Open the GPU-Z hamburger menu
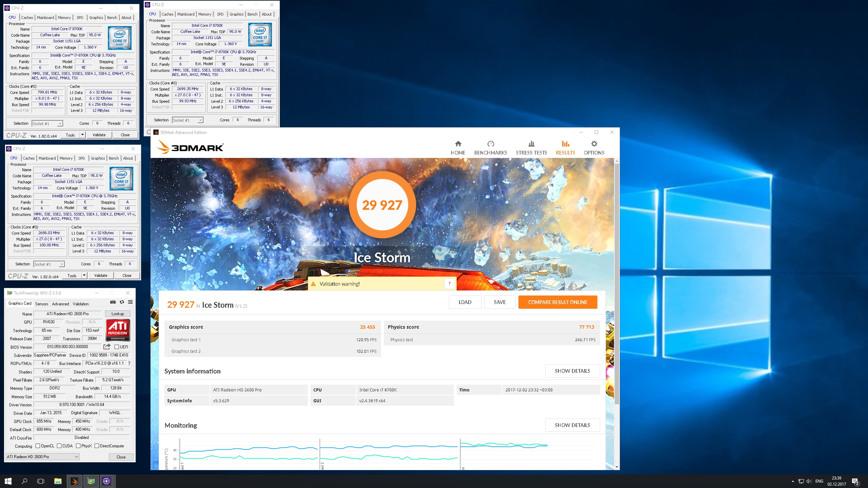The width and height of the screenshot is (868, 488). [130, 302]
